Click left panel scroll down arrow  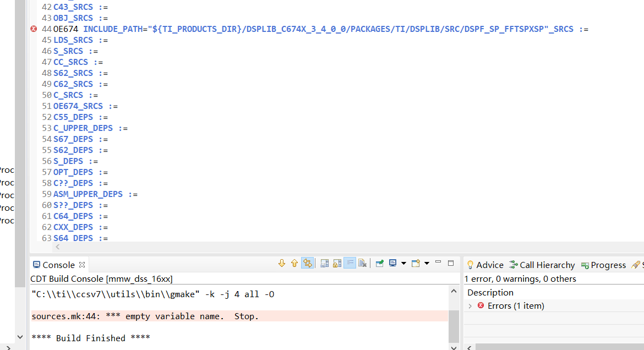pos(20,337)
